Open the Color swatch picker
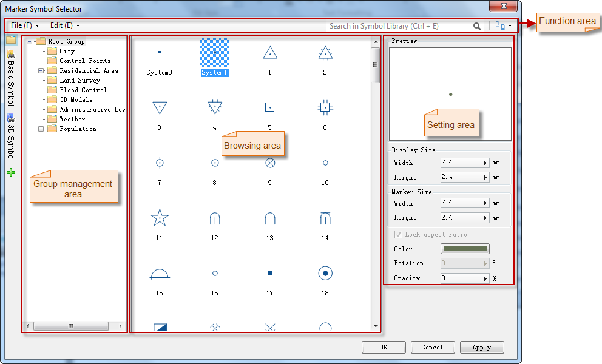The width and height of the screenshot is (602, 364). (465, 249)
